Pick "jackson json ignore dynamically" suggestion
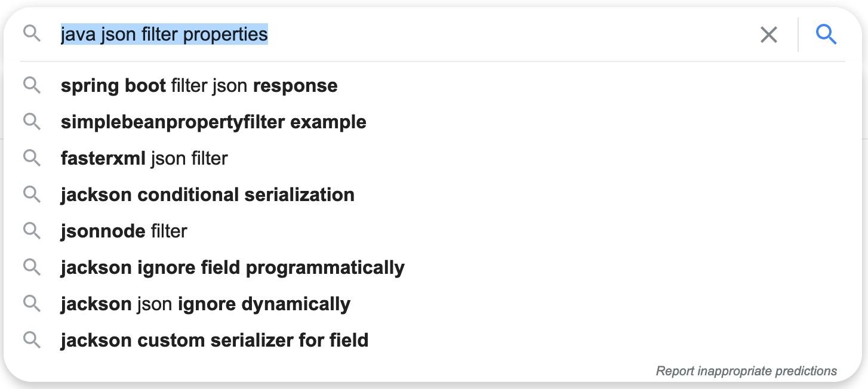 pyautogui.click(x=205, y=304)
